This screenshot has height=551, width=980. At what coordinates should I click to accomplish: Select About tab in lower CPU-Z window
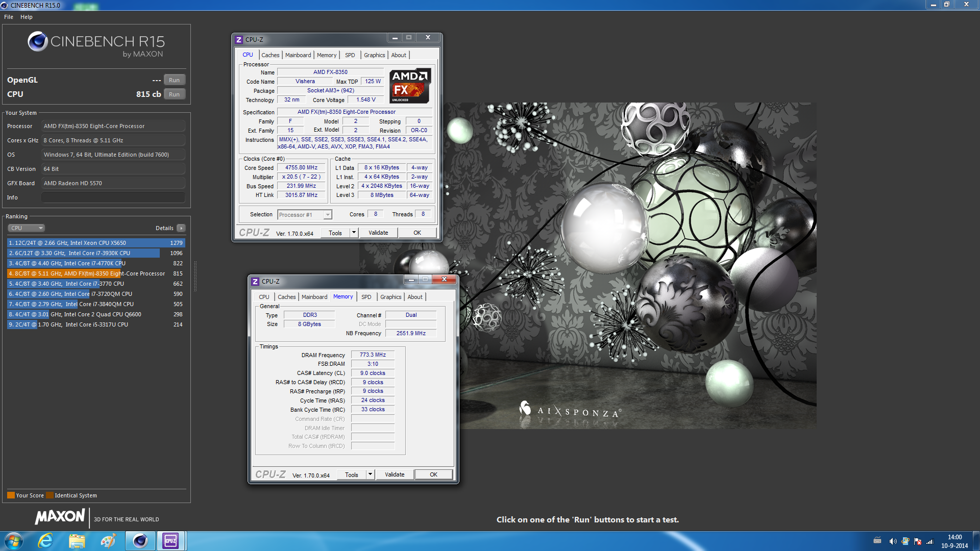[415, 297]
